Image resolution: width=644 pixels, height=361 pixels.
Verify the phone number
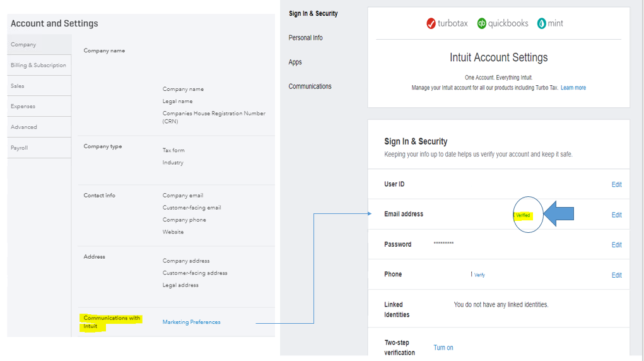479,275
